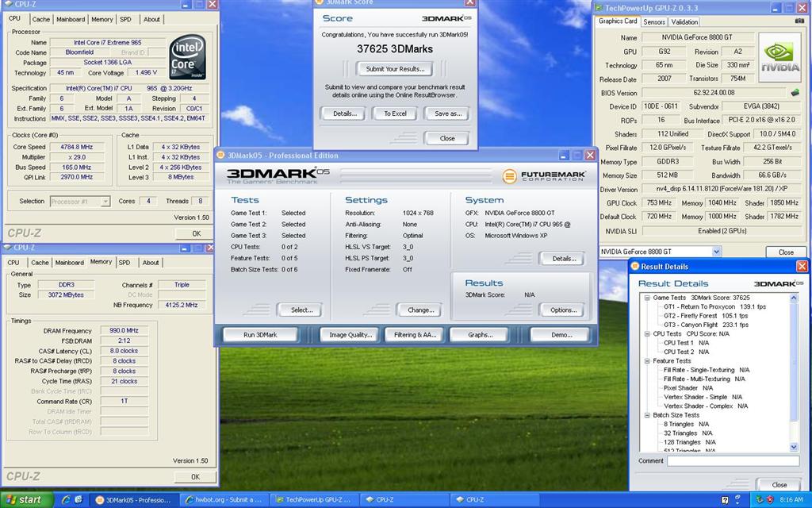
Task: Click the Result Details scrollbar up arrow
Action: (x=794, y=298)
